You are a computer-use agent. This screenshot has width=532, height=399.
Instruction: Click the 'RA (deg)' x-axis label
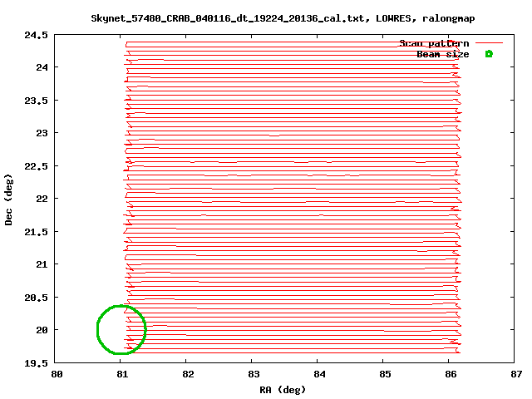(x=283, y=390)
